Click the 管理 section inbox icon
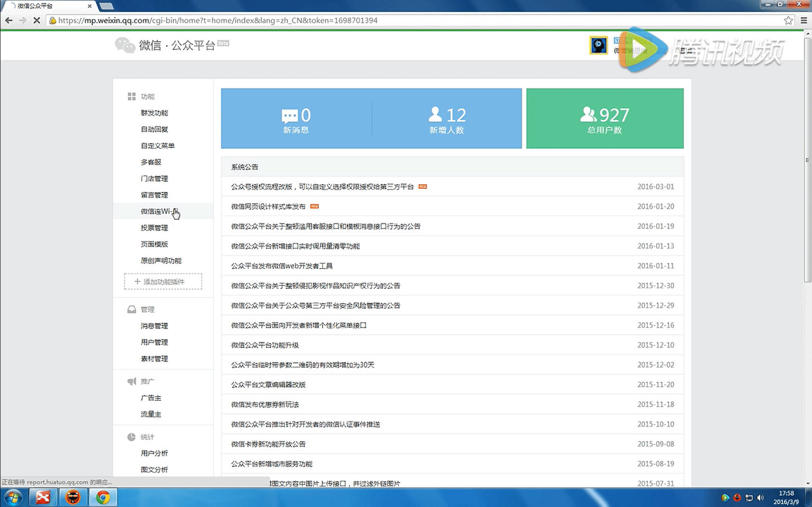The width and height of the screenshot is (812, 507). coord(131,309)
